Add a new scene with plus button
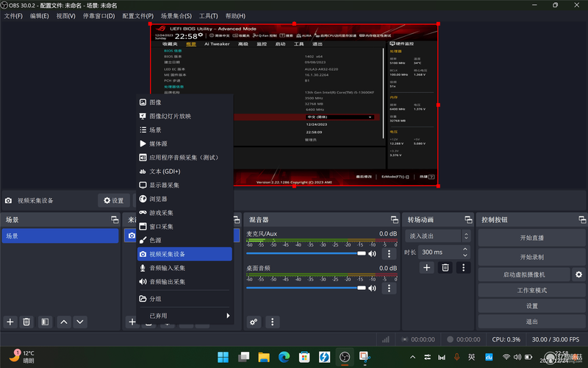This screenshot has height=368, width=588. tap(10, 322)
